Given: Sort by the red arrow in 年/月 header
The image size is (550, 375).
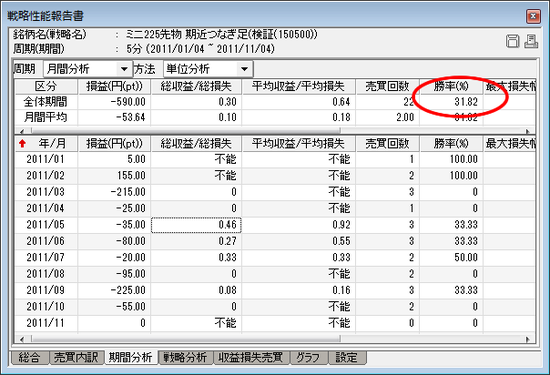Looking at the screenshot, I should 23,143.
